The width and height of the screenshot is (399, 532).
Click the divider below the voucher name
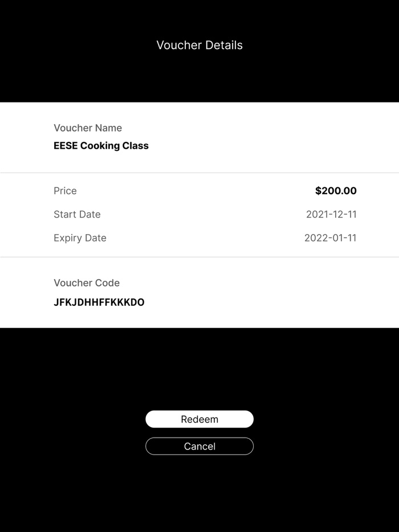(x=199, y=173)
